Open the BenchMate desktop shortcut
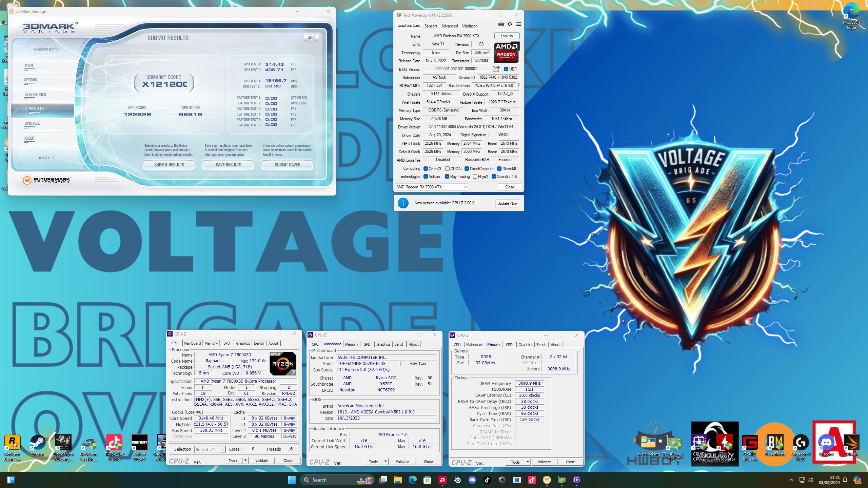 coord(775,445)
